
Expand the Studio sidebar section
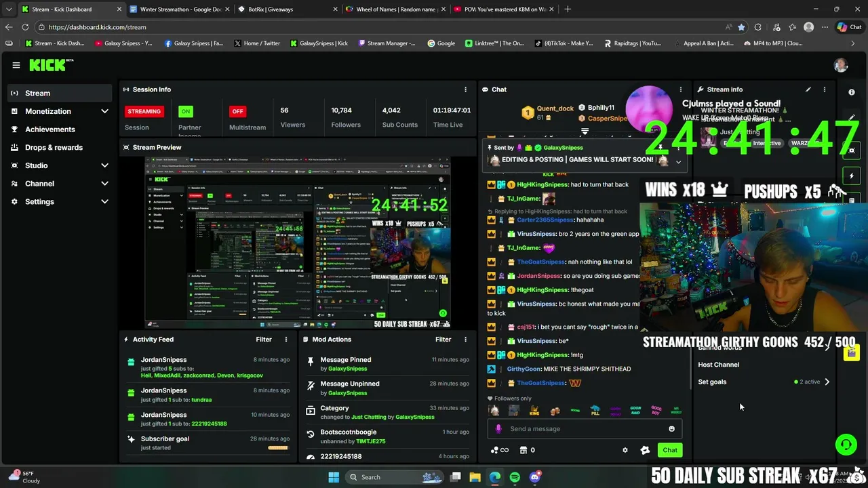60,165
